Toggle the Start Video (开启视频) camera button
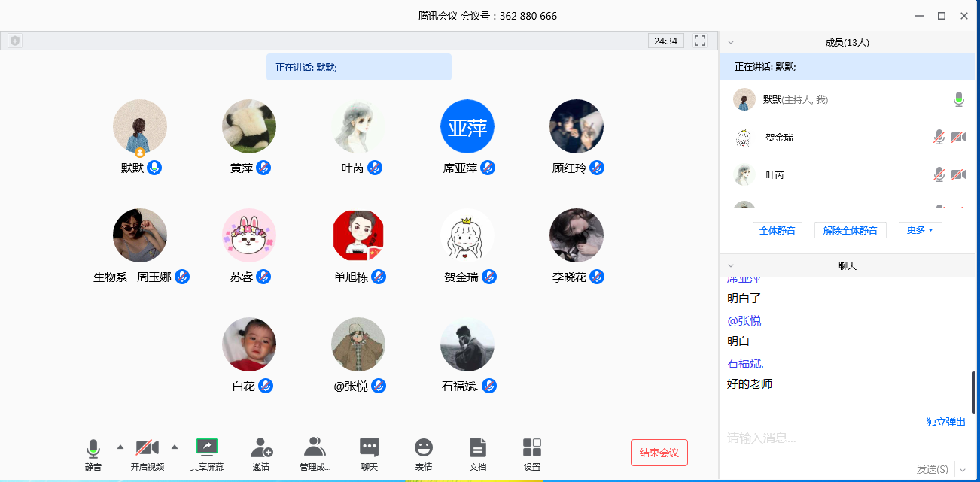This screenshot has height=482, width=980. point(147,448)
